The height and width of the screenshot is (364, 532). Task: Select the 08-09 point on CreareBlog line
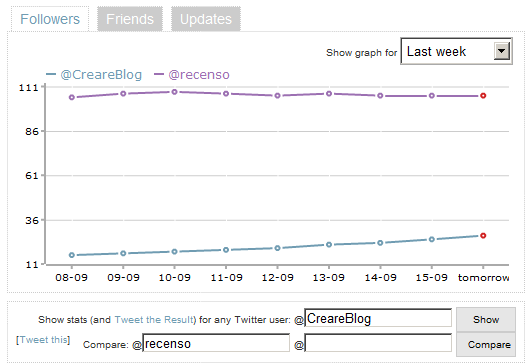(x=72, y=255)
